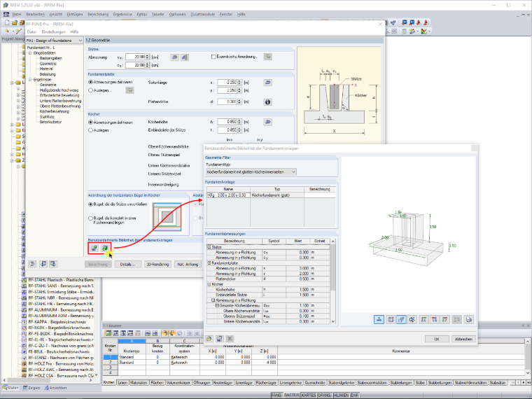Collapse Fundamentplatte group in dimensions table
The image size is (532, 399).
click(x=209, y=263)
